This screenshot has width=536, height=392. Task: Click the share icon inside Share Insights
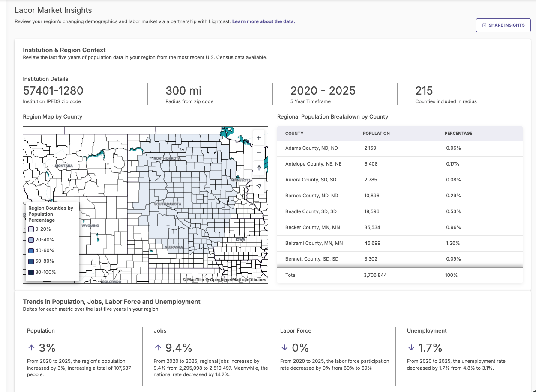pos(485,25)
